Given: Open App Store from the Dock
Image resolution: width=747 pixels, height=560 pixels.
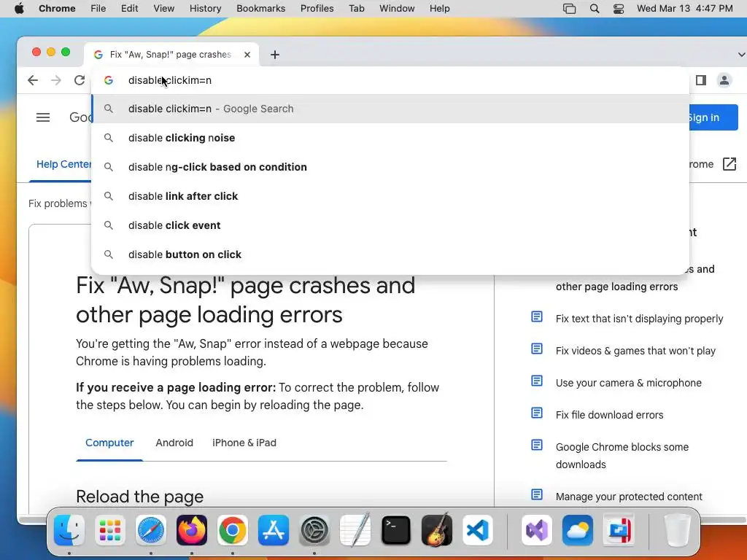Looking at the screenshot, I should [x=274, y=530].
